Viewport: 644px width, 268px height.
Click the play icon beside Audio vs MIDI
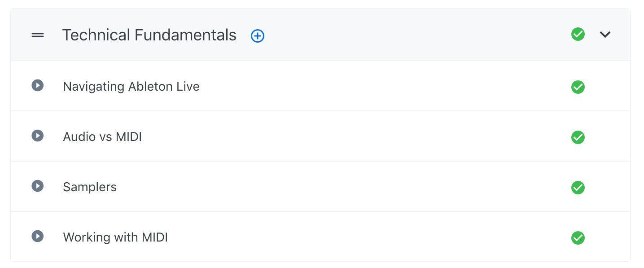click(38, 136)
